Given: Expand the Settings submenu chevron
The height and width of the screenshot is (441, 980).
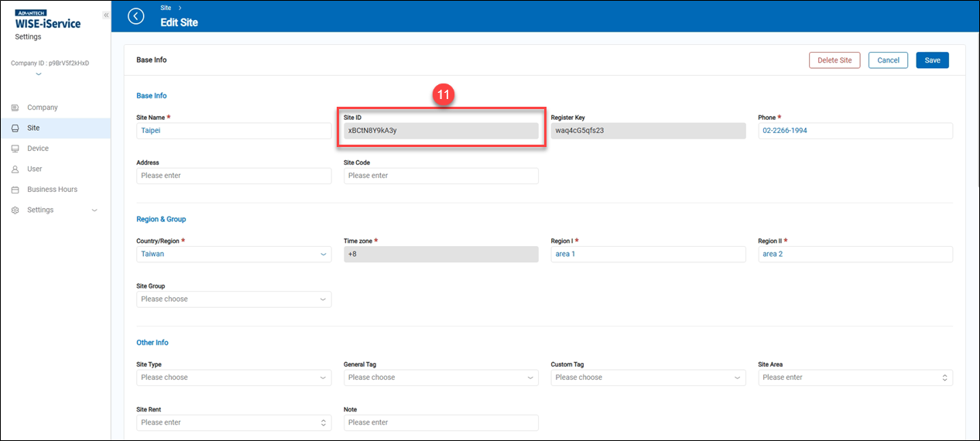Looking at the screenshot, I should 94,210.
